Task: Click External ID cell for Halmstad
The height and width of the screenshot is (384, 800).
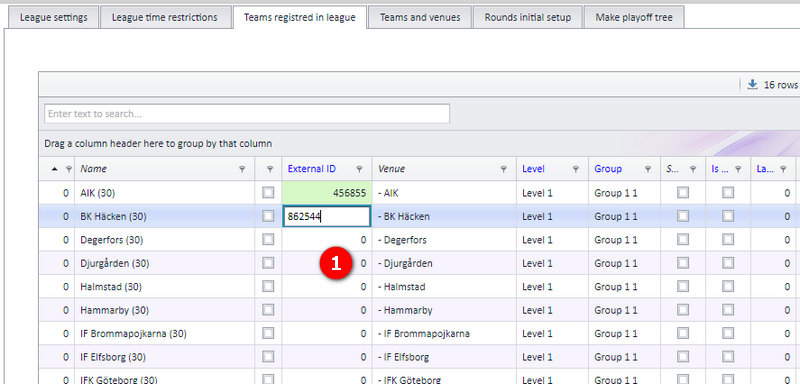Action: click(x=327, y=287)
